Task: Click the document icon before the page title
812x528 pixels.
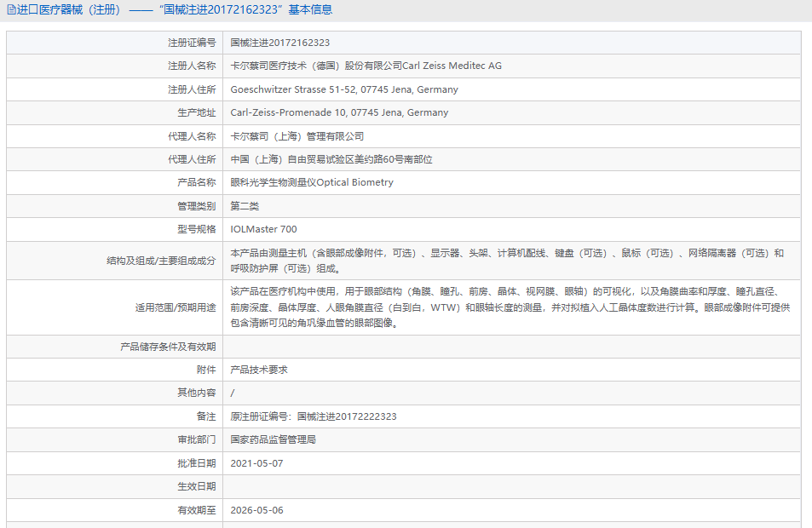Action: coord(11,10)
